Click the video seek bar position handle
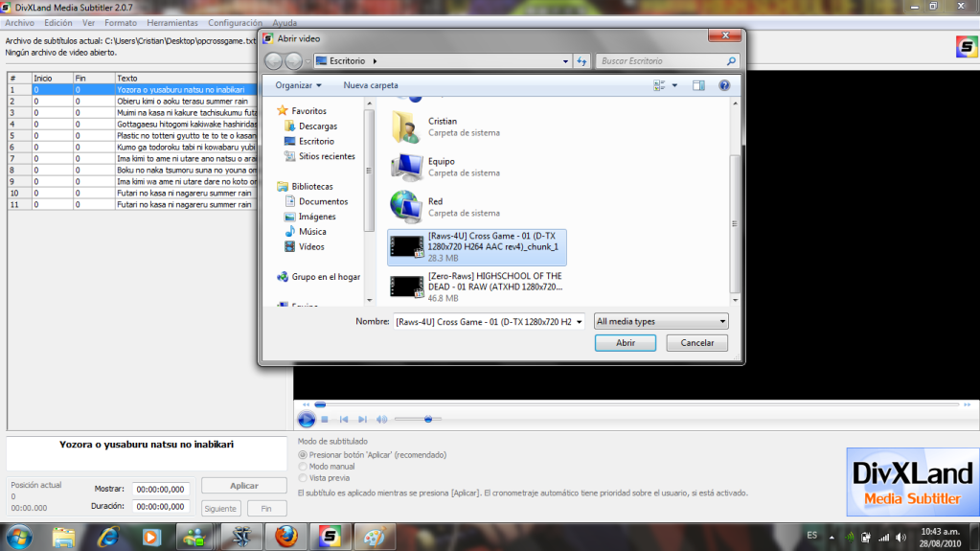The image size is (980, 551). point(320,404)
